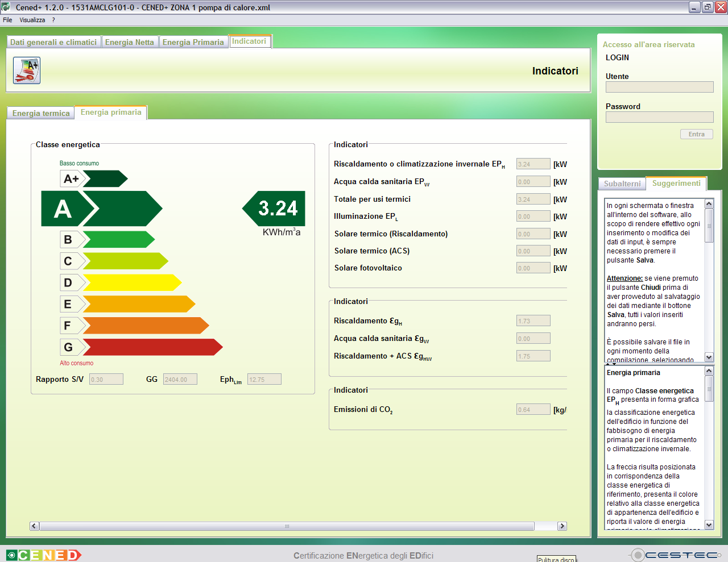This screenshot has height=562, width=728.
Task: Open the Subalterni tab
Action: [x=622, y=184]
